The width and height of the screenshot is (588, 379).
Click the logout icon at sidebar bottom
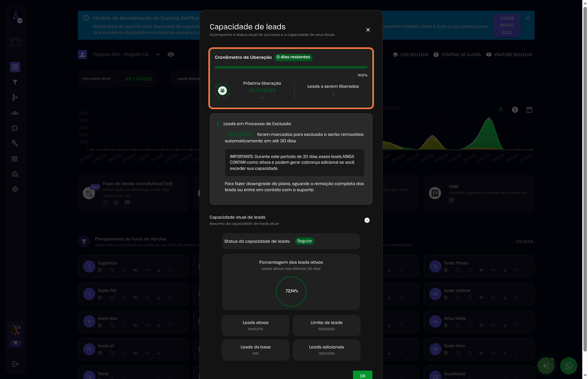[15, 364]
